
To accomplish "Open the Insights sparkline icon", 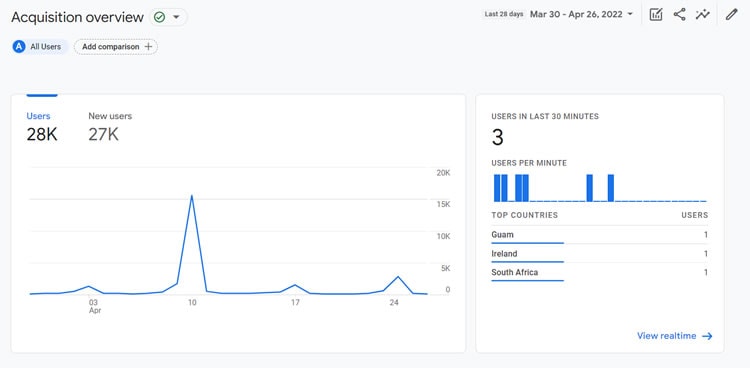I will [703, 14].
